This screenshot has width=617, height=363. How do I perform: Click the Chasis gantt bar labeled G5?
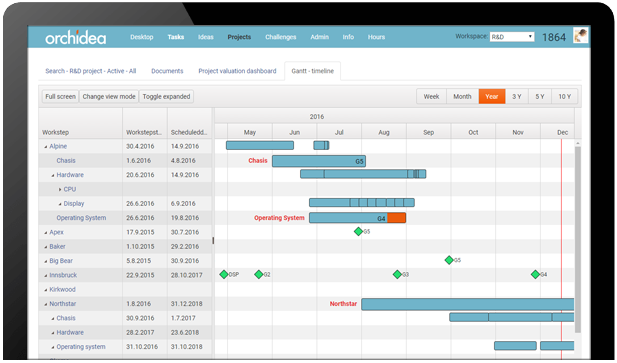pyautogui.click(x=319, y=161)
